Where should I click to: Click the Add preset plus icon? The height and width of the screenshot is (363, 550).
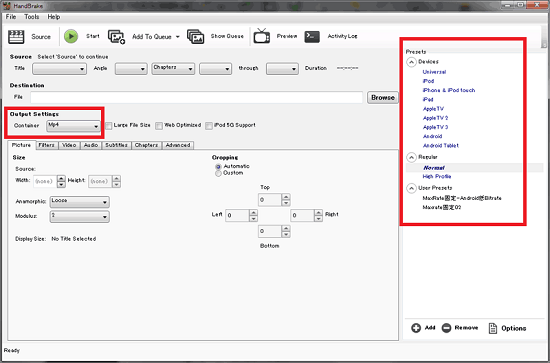416,328
